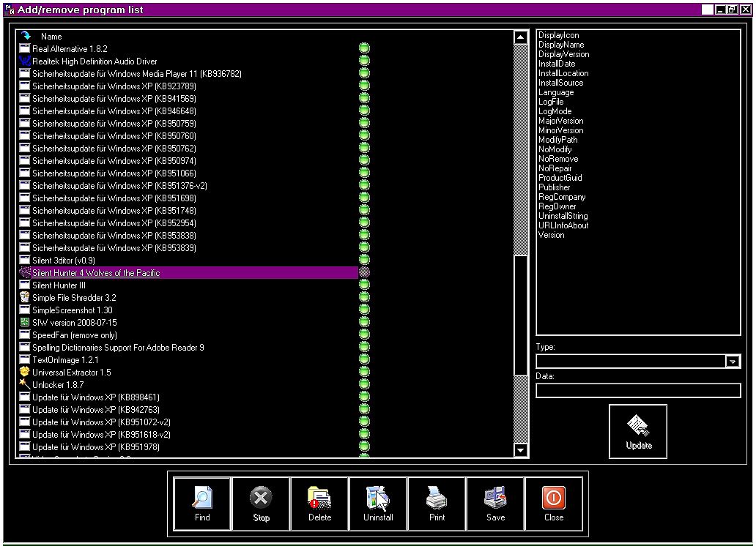Screen dimensions: 756x546
Task: Select the RegOwner registry value
Action: coord(557,206)
